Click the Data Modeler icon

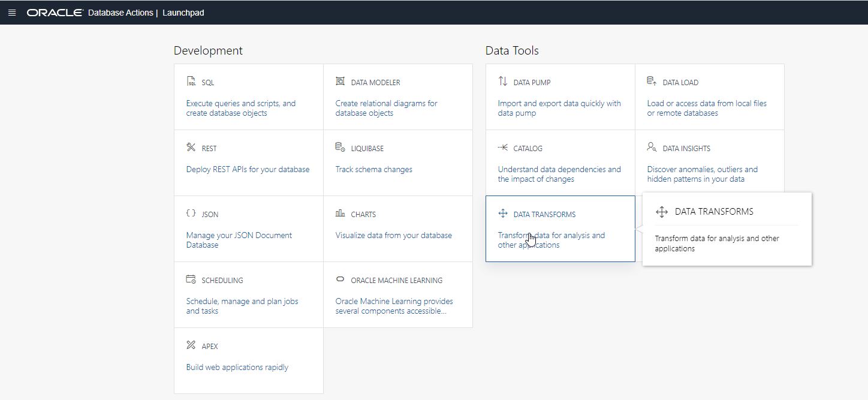click(340, 82)
